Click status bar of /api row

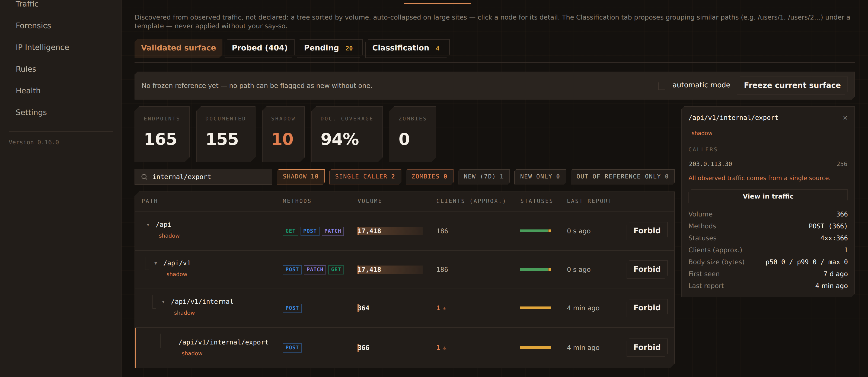point(535,231)
